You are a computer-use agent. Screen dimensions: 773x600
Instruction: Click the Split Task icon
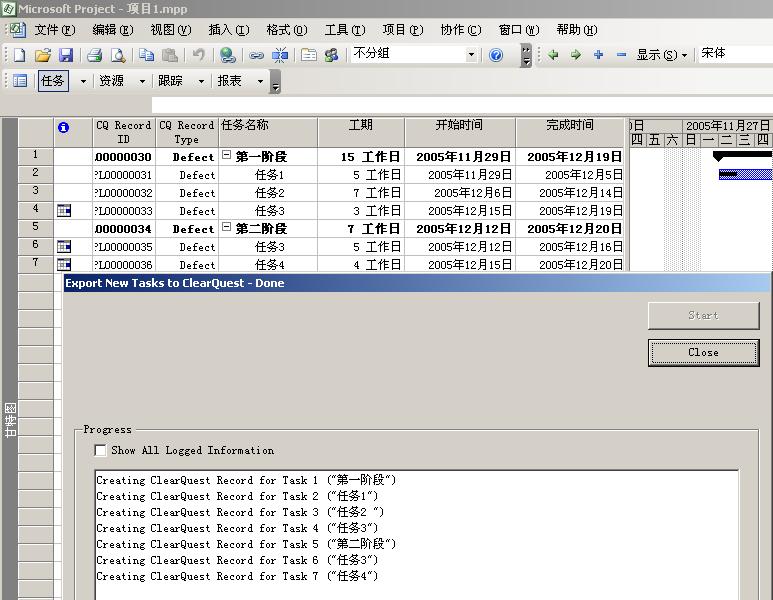pos(280,55)
